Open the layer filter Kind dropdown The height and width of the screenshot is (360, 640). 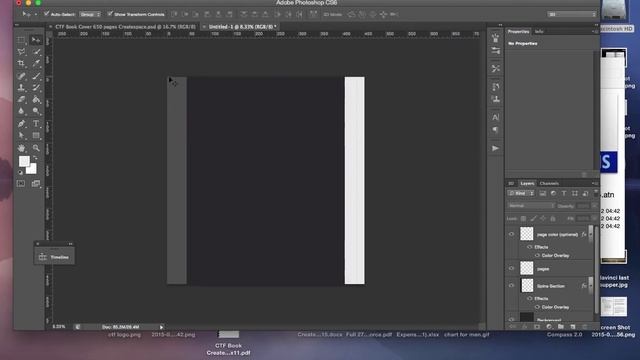tap(521, 193)
